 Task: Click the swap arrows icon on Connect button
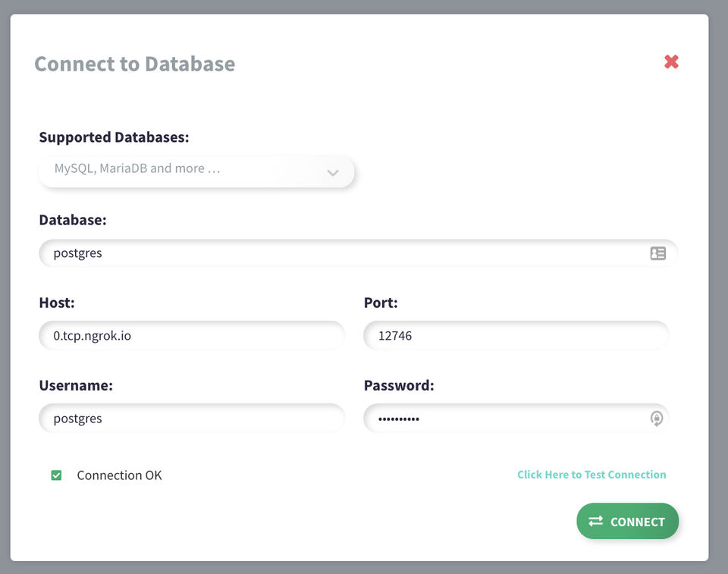pos(596,521)
